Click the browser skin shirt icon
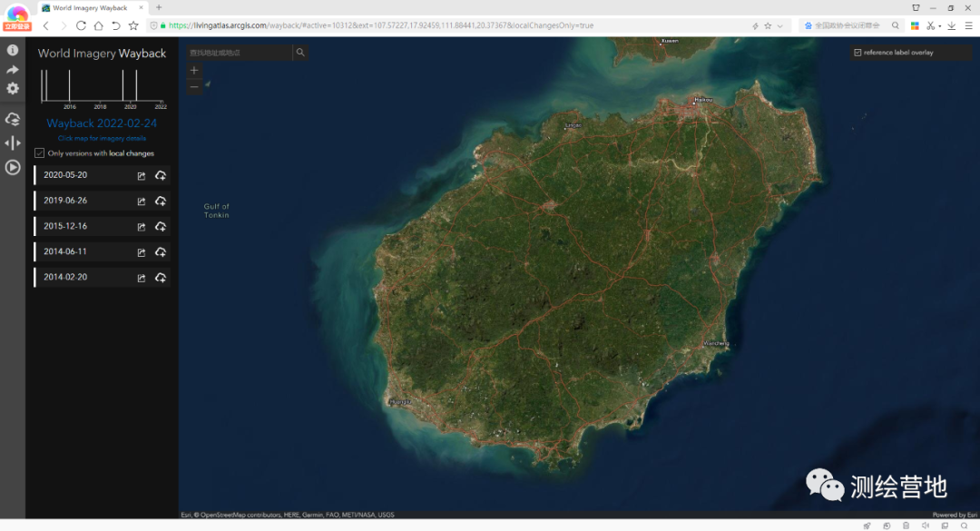Image resolution: width=980 pixels, height=531 pixels. (x=916, y=7)
